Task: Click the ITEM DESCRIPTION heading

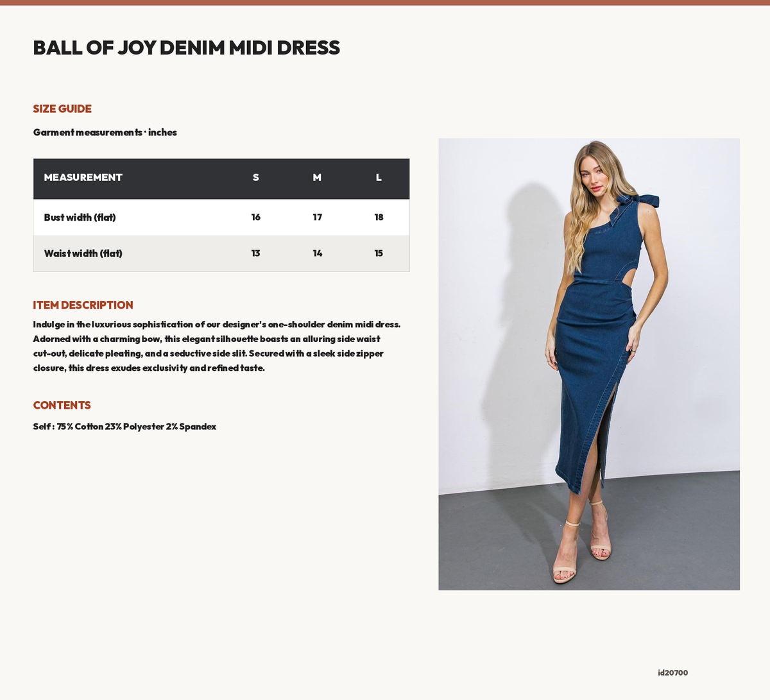Action: point(83,305)
